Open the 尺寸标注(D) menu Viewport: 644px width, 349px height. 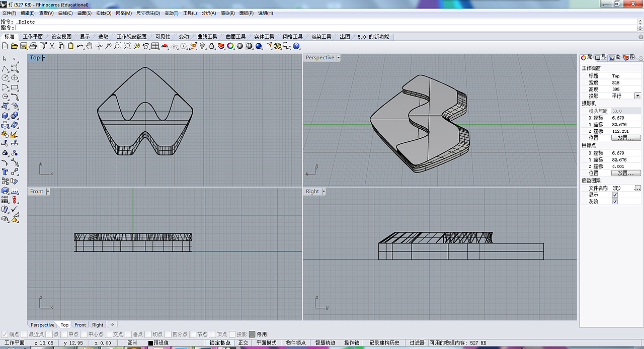pos(148,13)
